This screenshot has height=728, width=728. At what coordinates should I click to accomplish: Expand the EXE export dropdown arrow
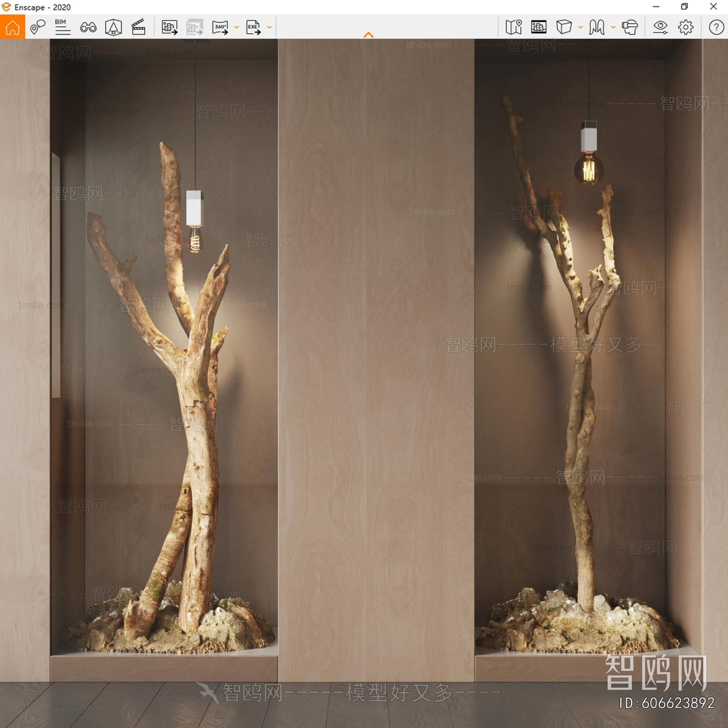269,27
